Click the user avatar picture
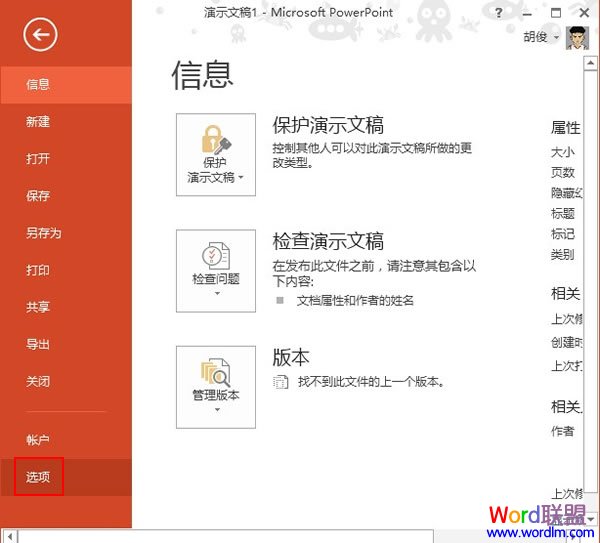The height and width of the screenshot is (543, 600). 577,38
